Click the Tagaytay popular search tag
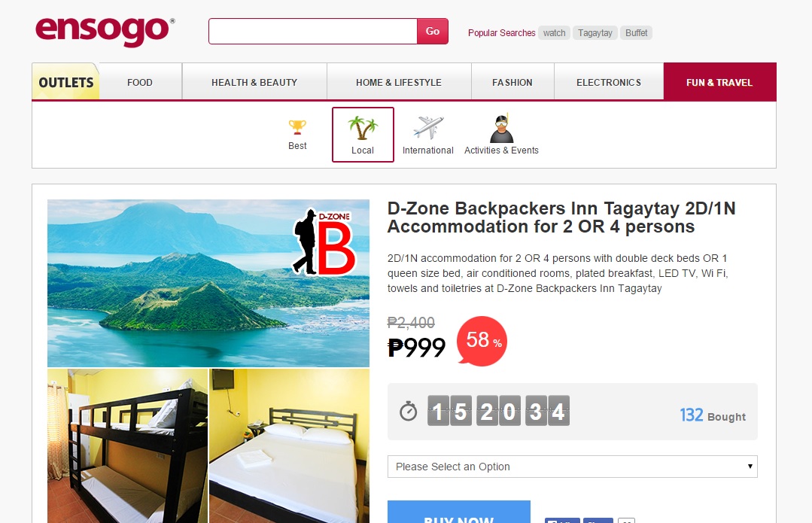Screen dimensions: 812x523 point(595,33)
